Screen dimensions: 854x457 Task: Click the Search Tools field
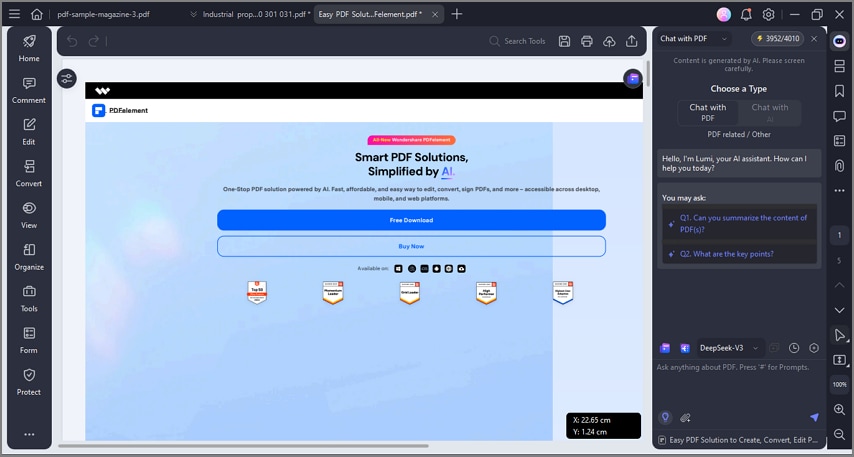[x=517, y=41]
